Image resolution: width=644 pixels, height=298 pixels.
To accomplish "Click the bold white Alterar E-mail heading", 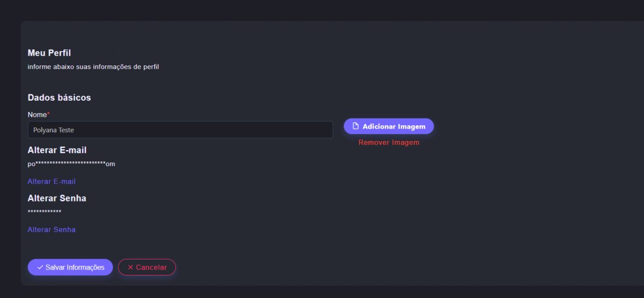I will tap(57, 150).
